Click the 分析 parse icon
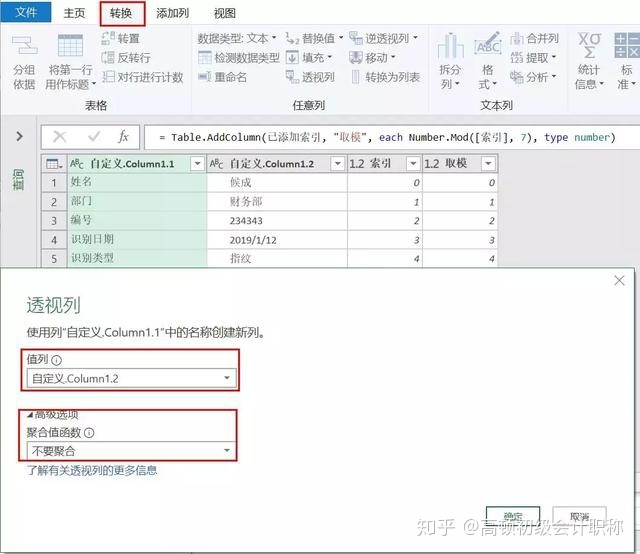Screen dimensions: 640x554 point(517,76)
